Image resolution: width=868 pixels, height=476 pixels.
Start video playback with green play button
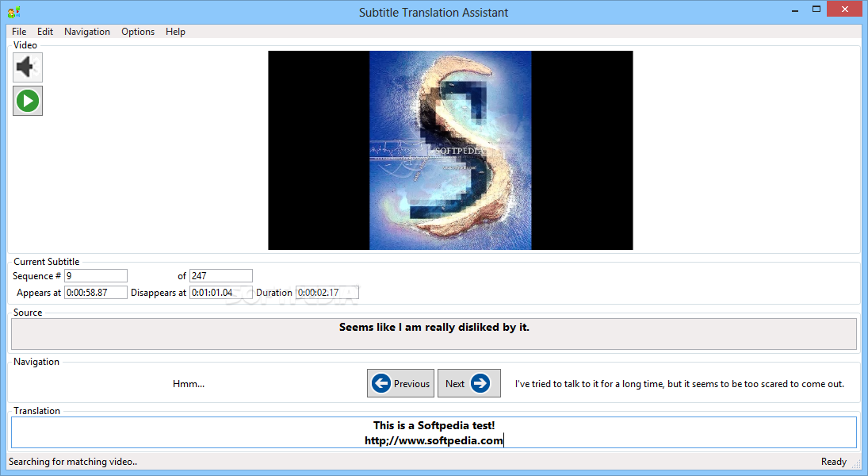point(28,101)
